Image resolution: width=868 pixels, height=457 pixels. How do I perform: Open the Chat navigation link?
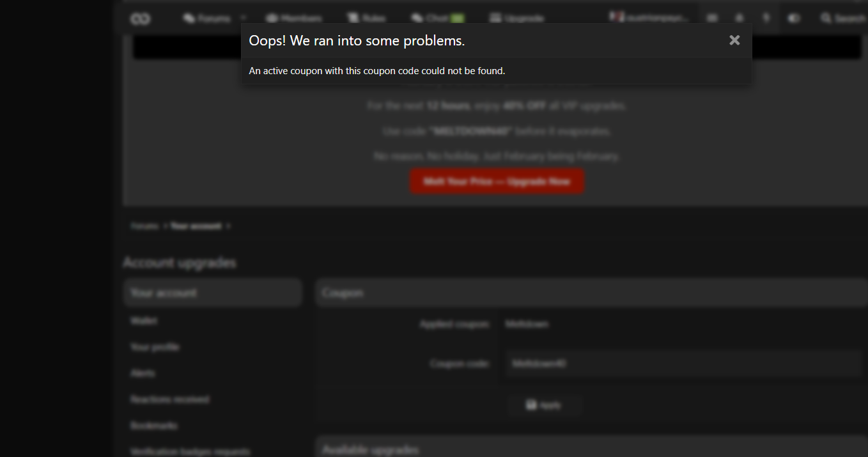(x=437, y=19)
